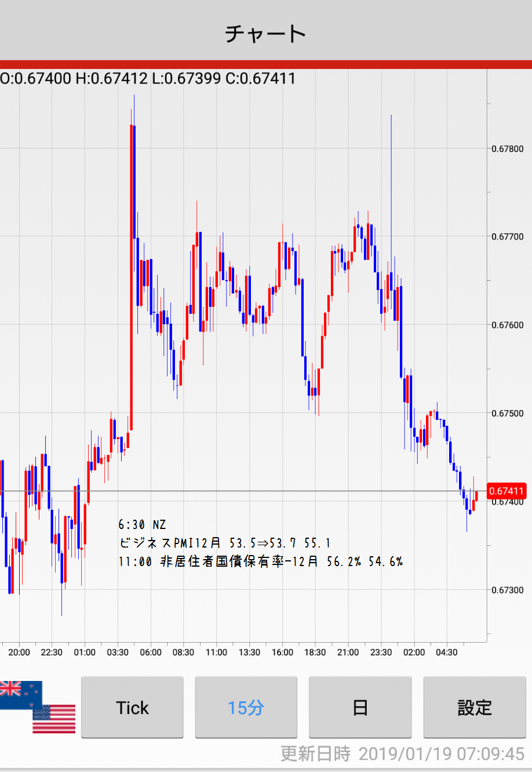Tap the チャート title header
532x772 pixels.
[x=266, y=33]
